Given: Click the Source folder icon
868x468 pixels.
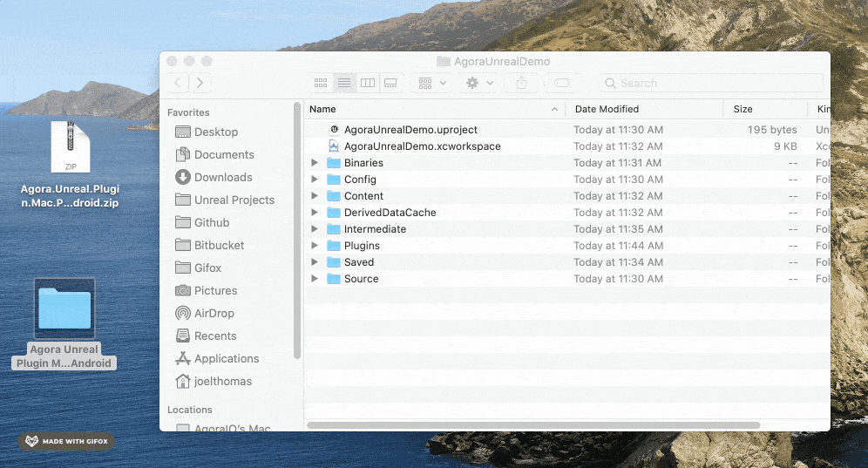Looking at the screenshot, I should (334, 279).
